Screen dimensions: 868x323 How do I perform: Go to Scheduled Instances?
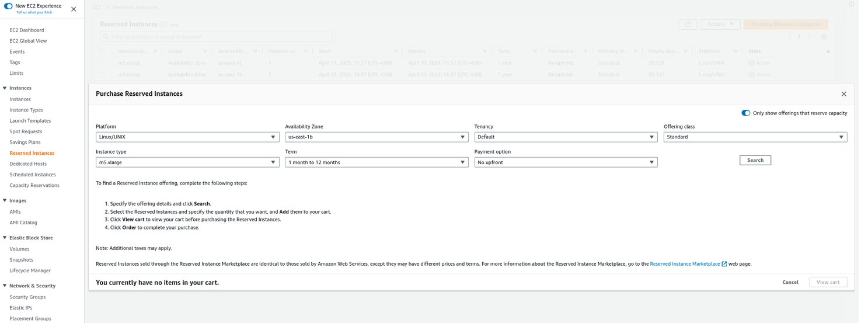tap(33, 175)
